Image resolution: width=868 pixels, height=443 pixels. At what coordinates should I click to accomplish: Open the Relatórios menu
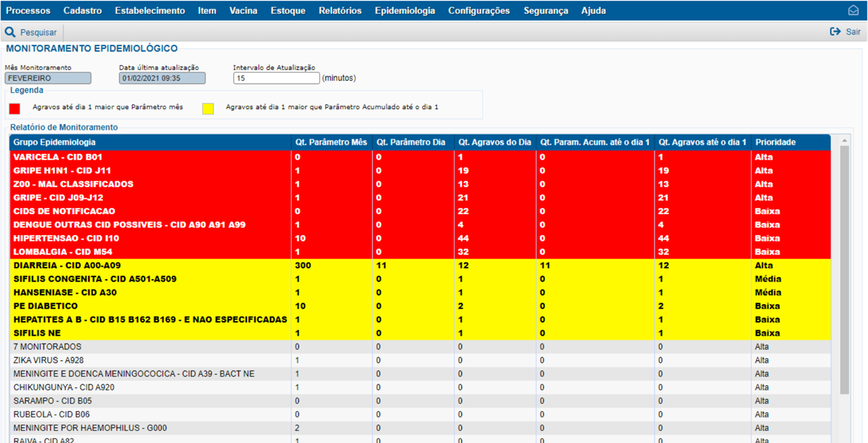point(340,11)
